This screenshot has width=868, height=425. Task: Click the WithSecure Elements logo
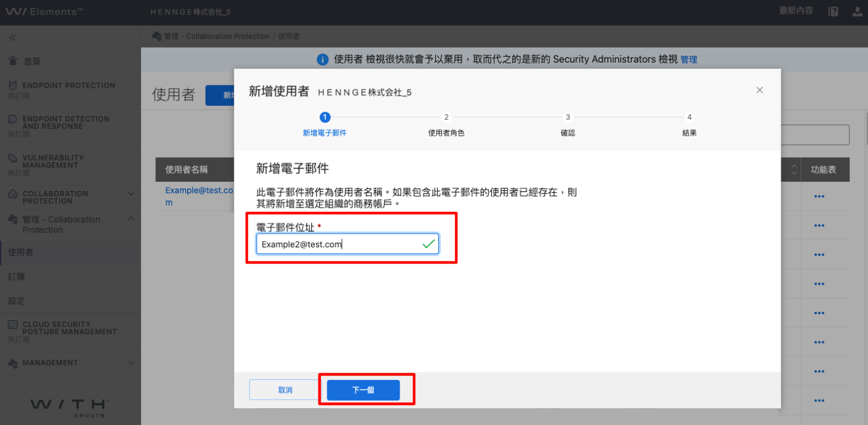(x=45, y=12)
